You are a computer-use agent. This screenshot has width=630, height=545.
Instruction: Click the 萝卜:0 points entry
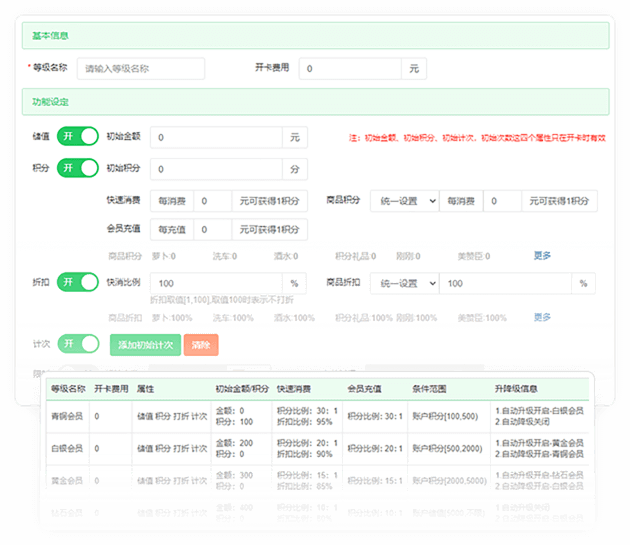[x=164, y=256]
